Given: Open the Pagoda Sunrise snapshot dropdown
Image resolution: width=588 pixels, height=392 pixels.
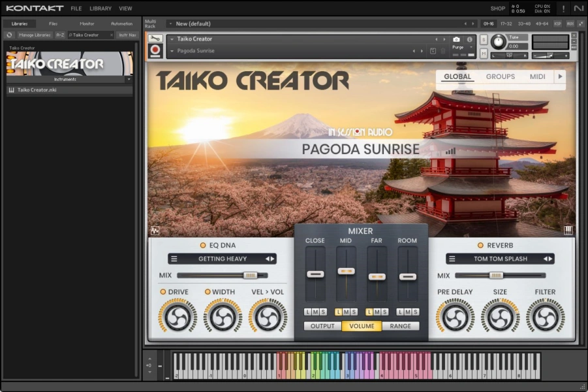Looking at the screenshot, I should (x=172, y=51).
